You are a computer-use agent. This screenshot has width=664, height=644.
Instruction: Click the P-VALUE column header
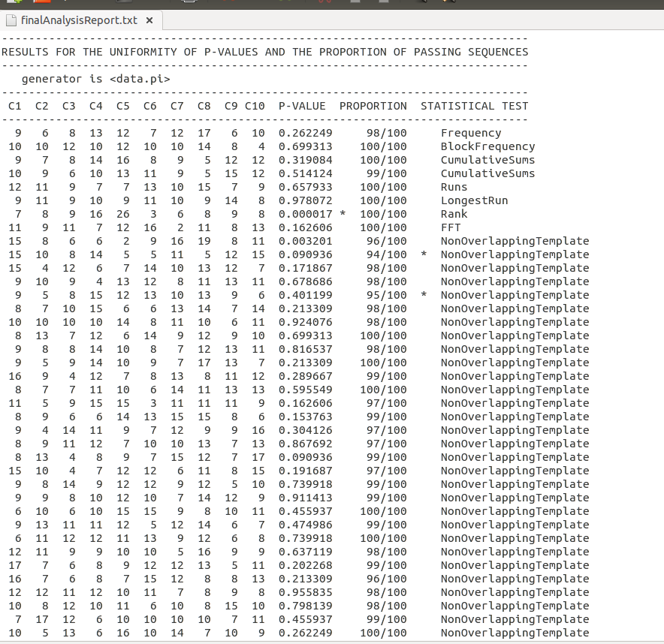coord(302,106)
